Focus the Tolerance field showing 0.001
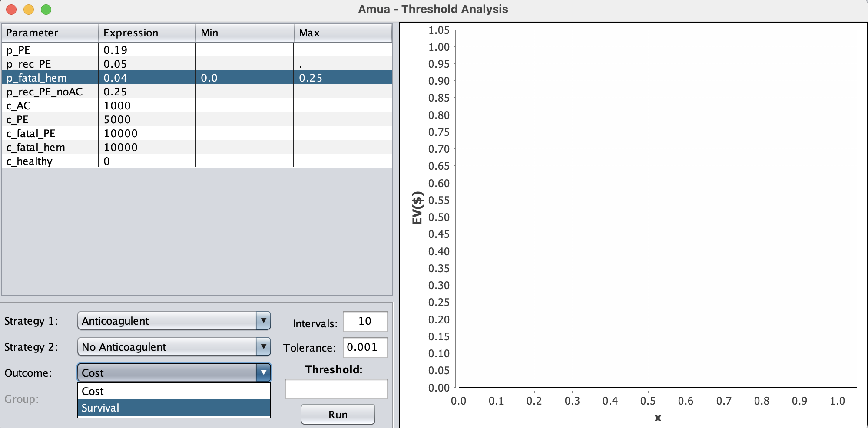 click(364, 347)
